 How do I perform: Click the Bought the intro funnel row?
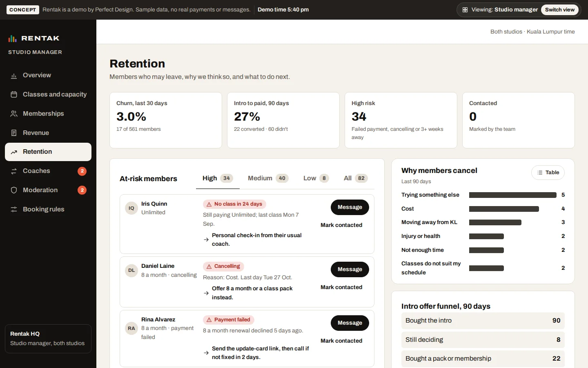(483, 321)
